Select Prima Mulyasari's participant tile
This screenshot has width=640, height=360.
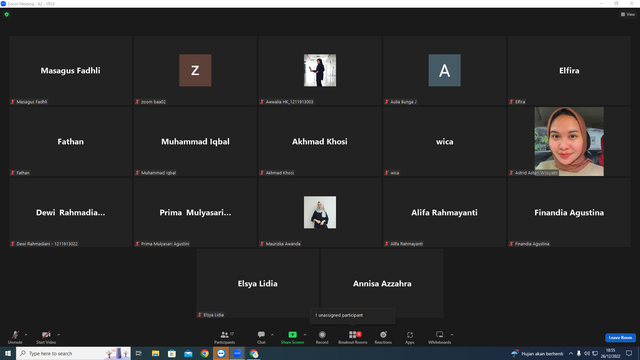point(195,213)
